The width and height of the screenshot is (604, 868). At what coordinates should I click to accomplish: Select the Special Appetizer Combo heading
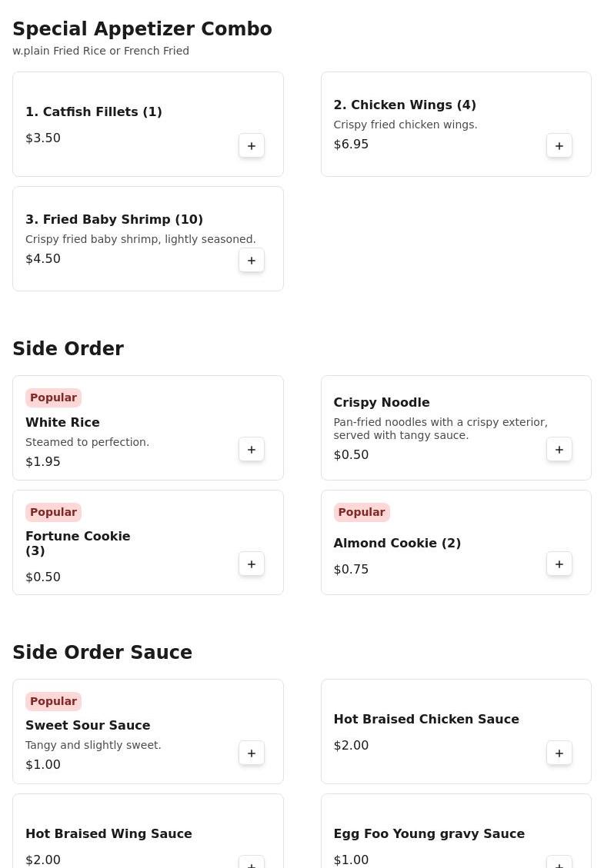[142, 28]
